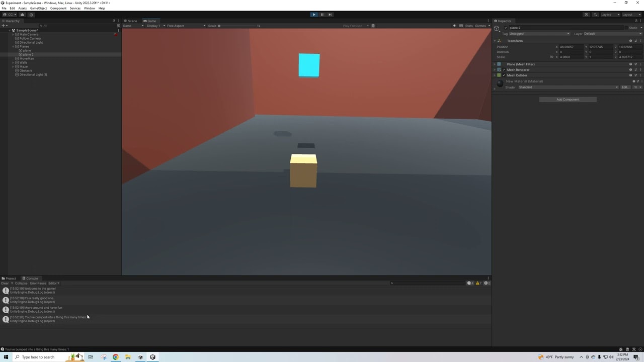Open the Window menu
Image resolution: width=644 pixels, height=362 pixels.
[90, 9]
